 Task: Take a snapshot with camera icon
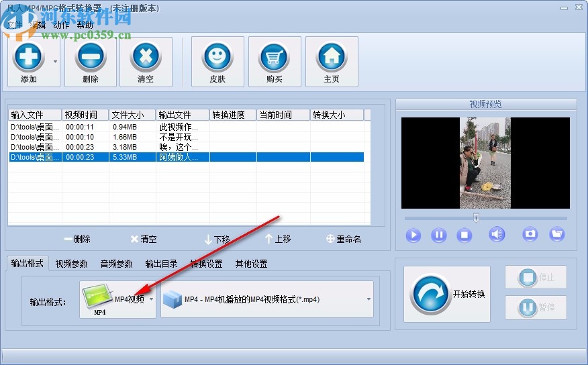(x=530, y=234)
